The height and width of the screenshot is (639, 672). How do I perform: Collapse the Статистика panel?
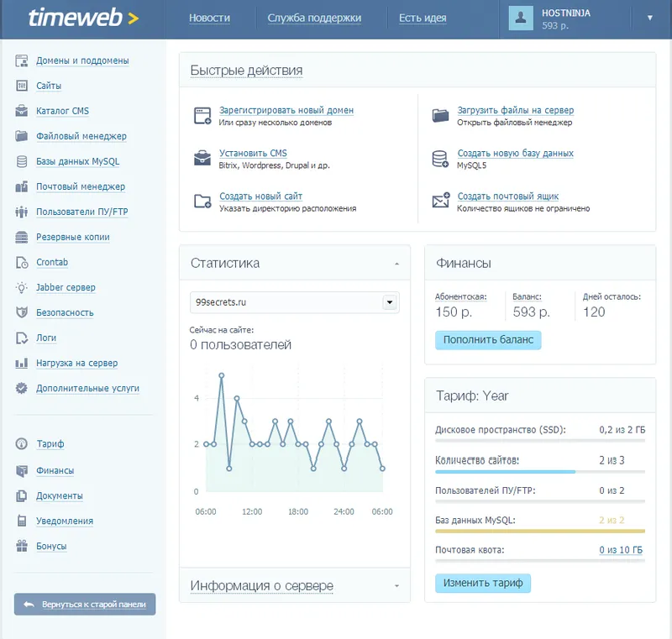pos(396,264)
